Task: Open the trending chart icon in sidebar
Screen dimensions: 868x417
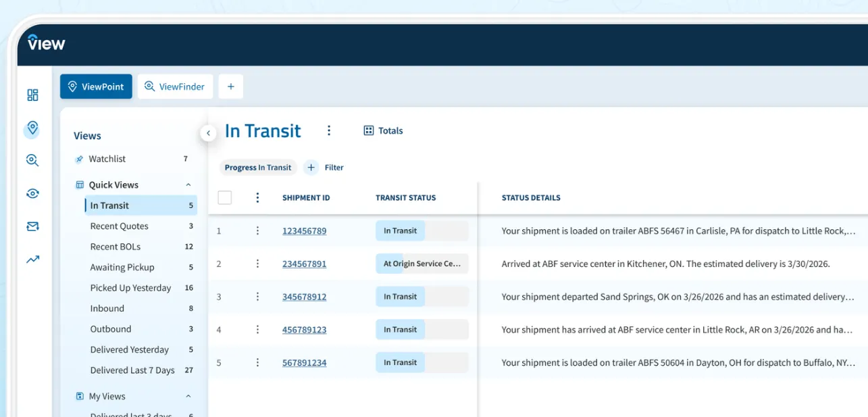Action: point(32,259)
